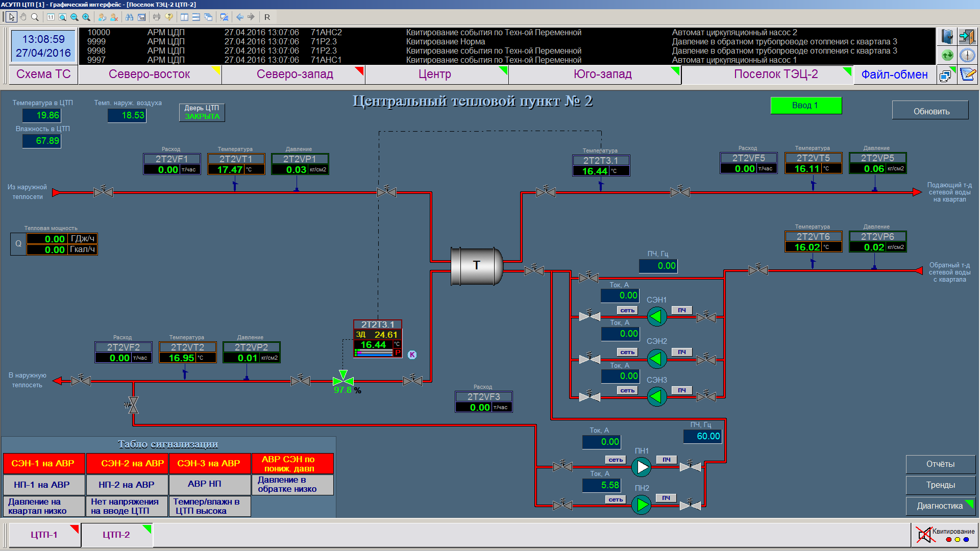Open the Центр section tab
The image size is (980, 551).
pos(435,74)
